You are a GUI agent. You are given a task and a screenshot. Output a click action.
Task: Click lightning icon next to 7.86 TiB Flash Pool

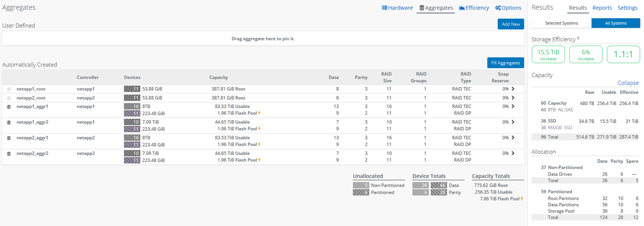[522, 199]
